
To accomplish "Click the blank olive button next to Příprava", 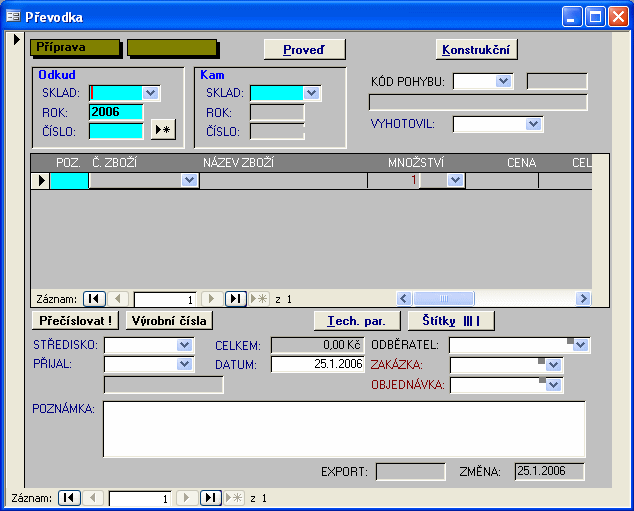I will point(173,48).
